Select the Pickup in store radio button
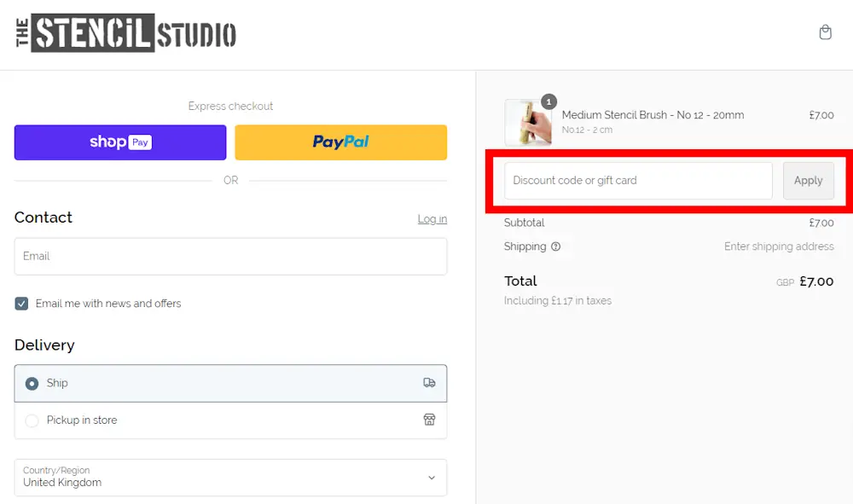Viewport: 853px width, 504px height. tap(30, 420)
